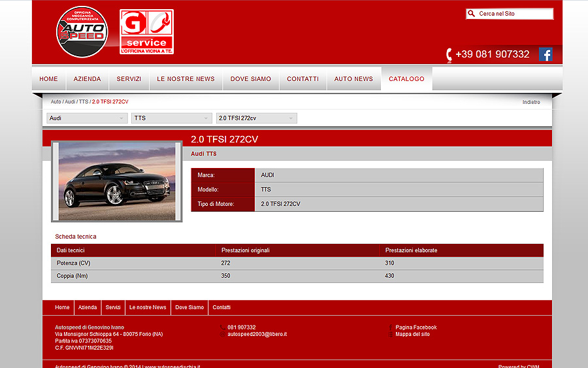The height and width of the screenshot is (368, 588).
Task: Go to the HOME menu item
Action: click(x=49, y=79)
